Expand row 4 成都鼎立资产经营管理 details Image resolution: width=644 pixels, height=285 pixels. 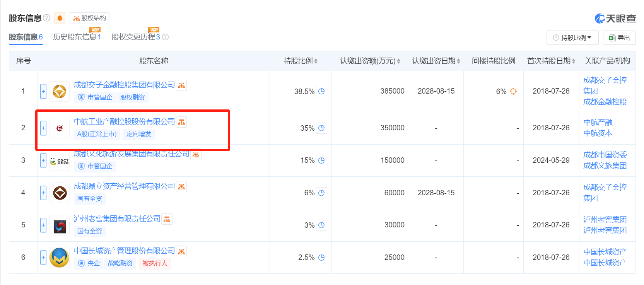click(43, 193)
